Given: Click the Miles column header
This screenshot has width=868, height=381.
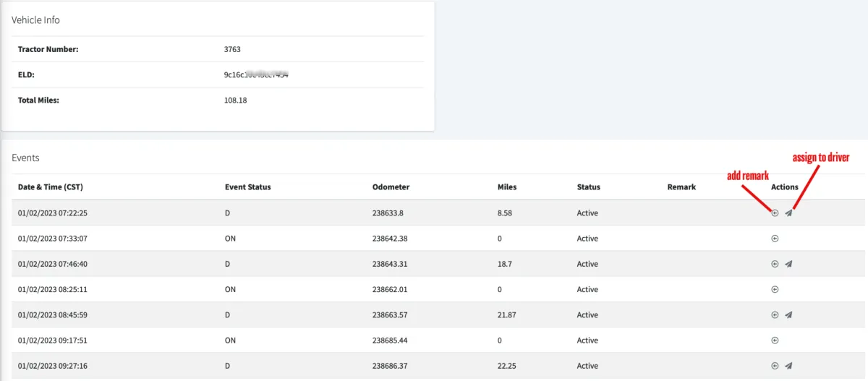Looking at the screenshot, I should pyautogui.click(x=507, y=187).
